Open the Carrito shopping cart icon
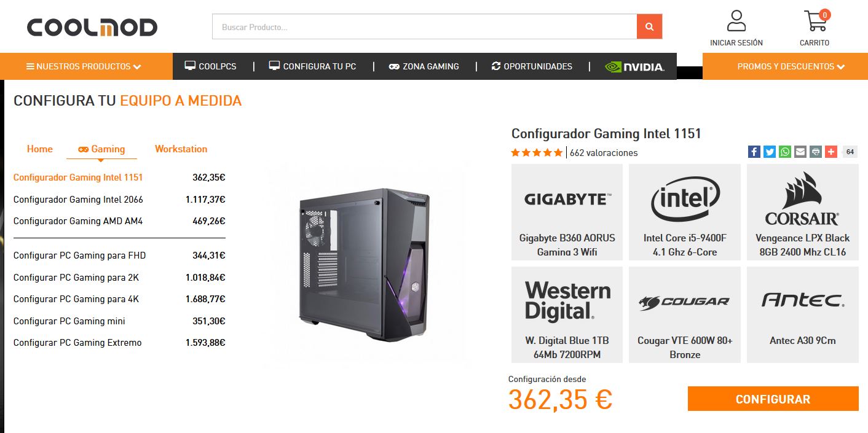Screen dimensions: 868x433 click(x=815, y=21)
